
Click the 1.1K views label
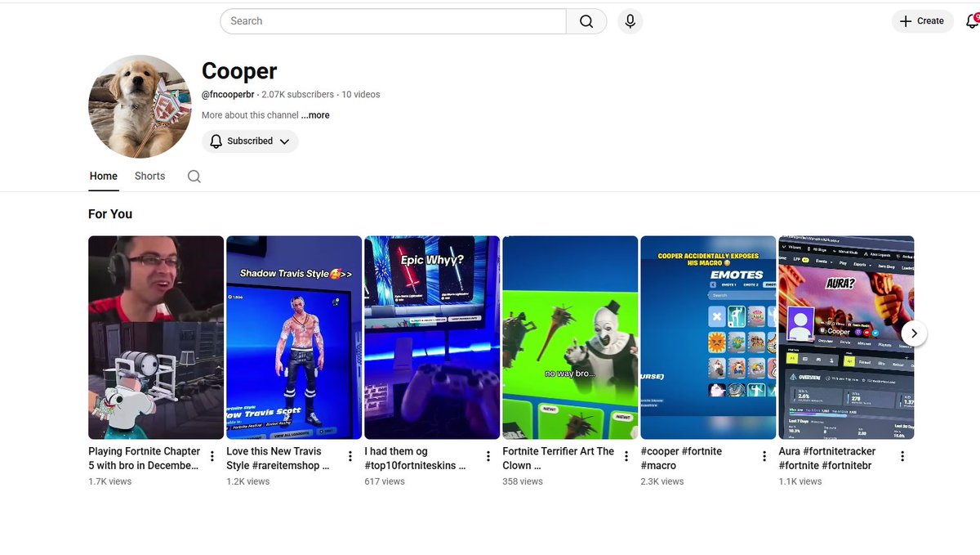(800, 481)
